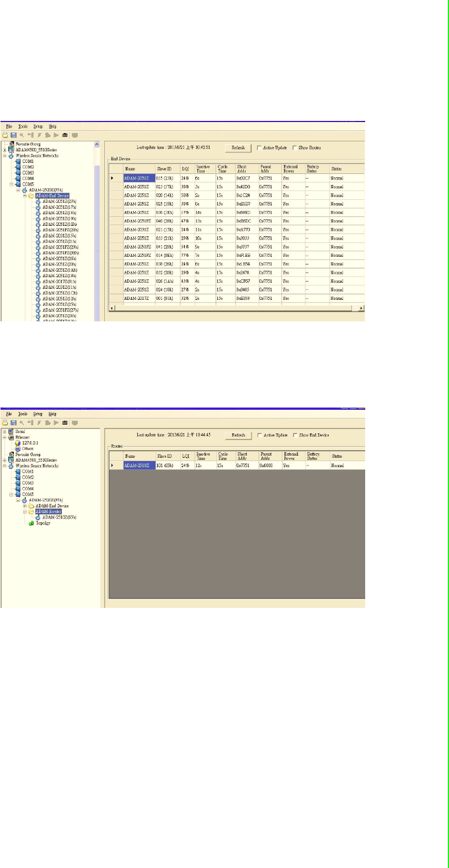Click the LQI column header in the End Device table

186,169
